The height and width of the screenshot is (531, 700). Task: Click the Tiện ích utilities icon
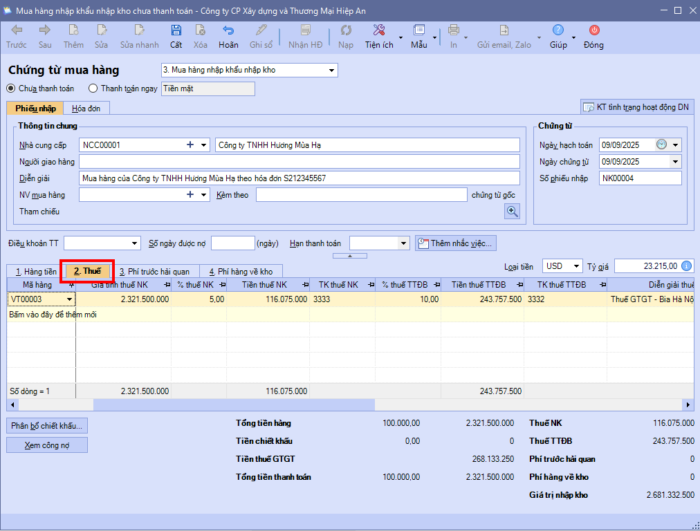click(379, 32)
